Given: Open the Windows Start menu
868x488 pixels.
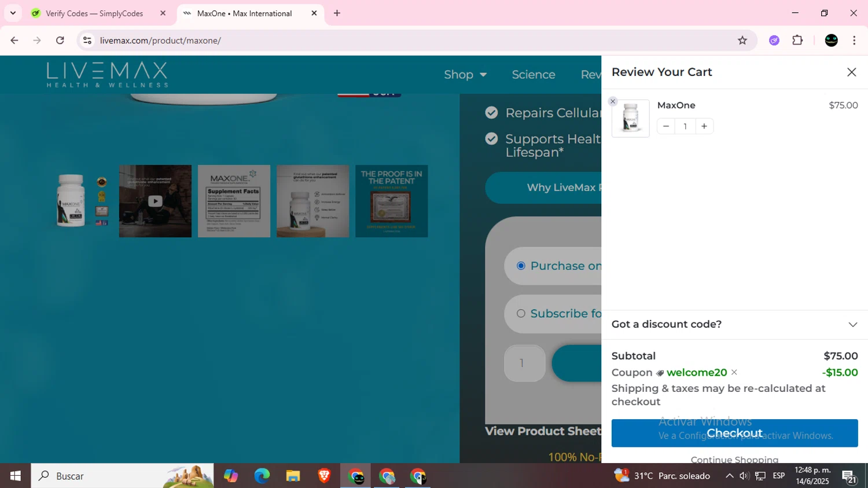Looking at the screenshot, I should pos(16,476).
